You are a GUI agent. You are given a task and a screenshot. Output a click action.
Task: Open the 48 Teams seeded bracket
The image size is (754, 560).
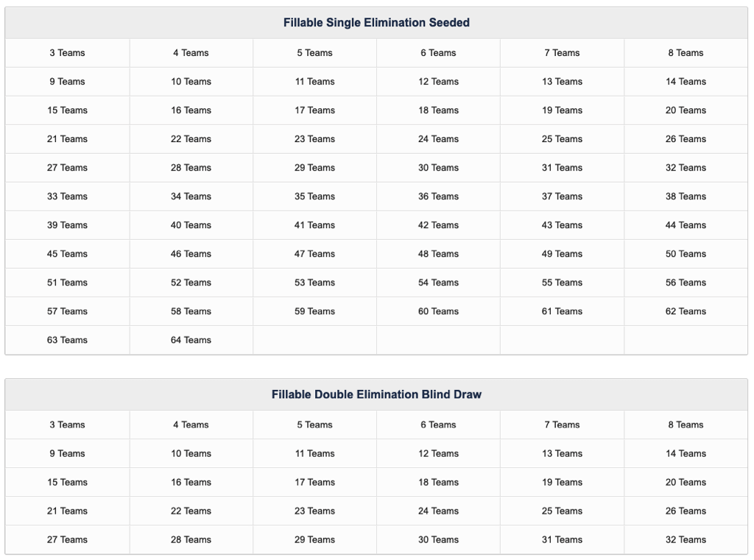pos(438,253)
